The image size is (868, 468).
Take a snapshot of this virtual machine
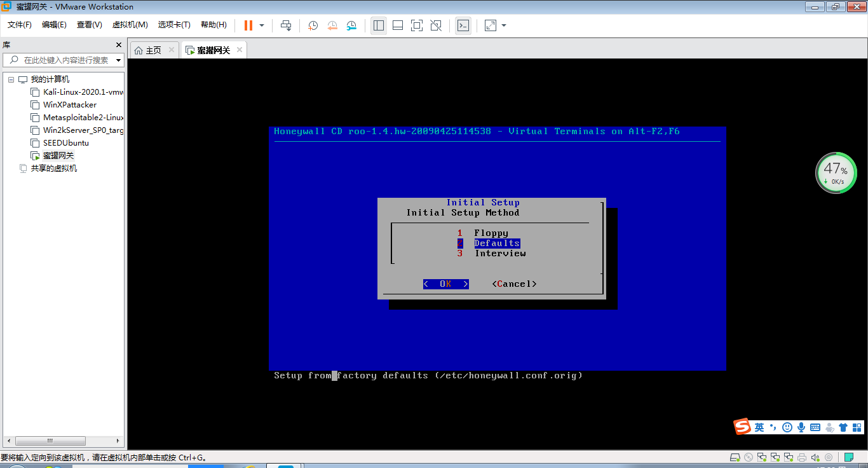[x=313, y=25]
